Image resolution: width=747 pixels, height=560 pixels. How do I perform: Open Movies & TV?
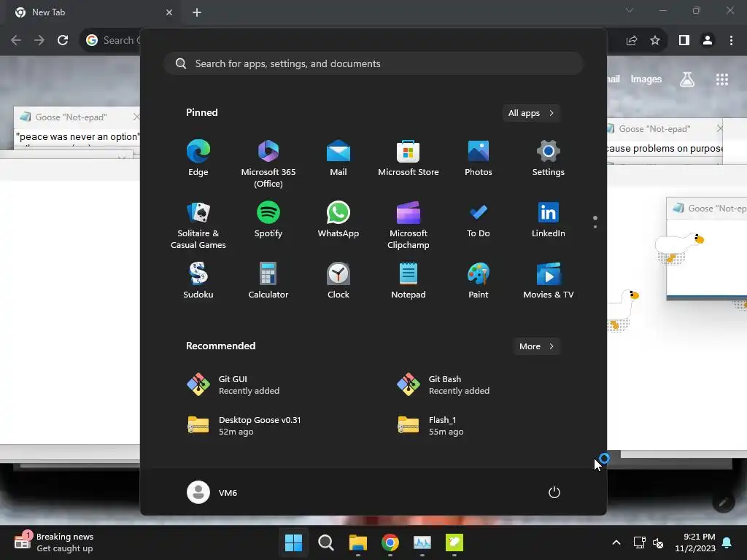pos(549,281)
